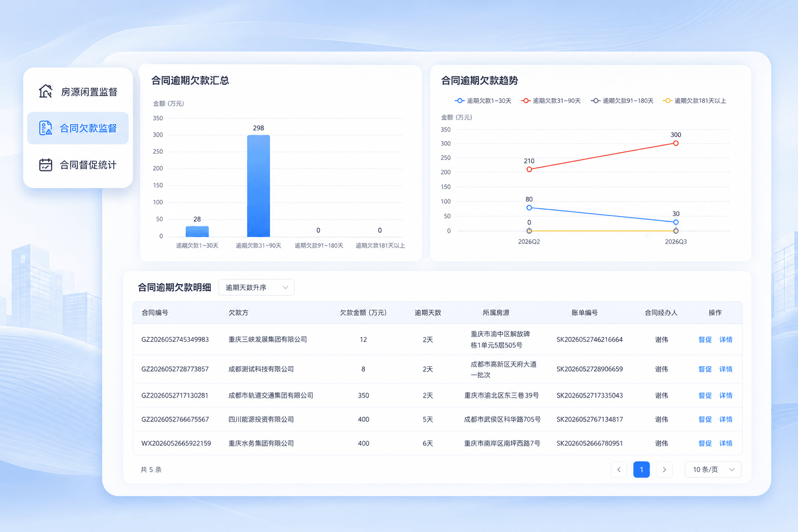Toggle legend 逾期欠款31~90天 series
Image resolution: width=798 pixels, height=532 pixels.
click(x=551, y=101)
